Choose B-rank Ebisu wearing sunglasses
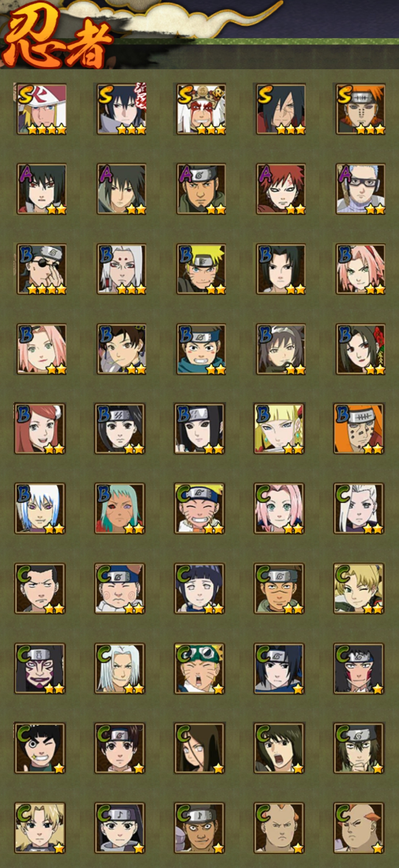This screenshot has width=399, height=868. (x=41, y=269)
